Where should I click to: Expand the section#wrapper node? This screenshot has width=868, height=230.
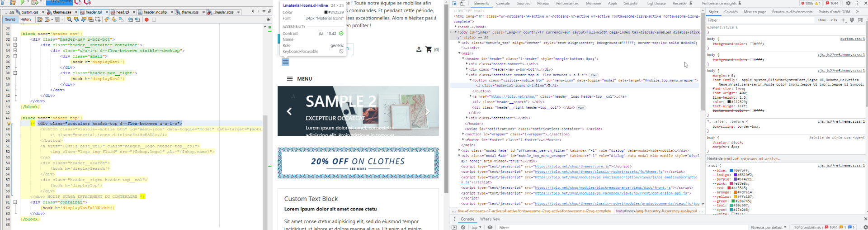click(463, 134)
